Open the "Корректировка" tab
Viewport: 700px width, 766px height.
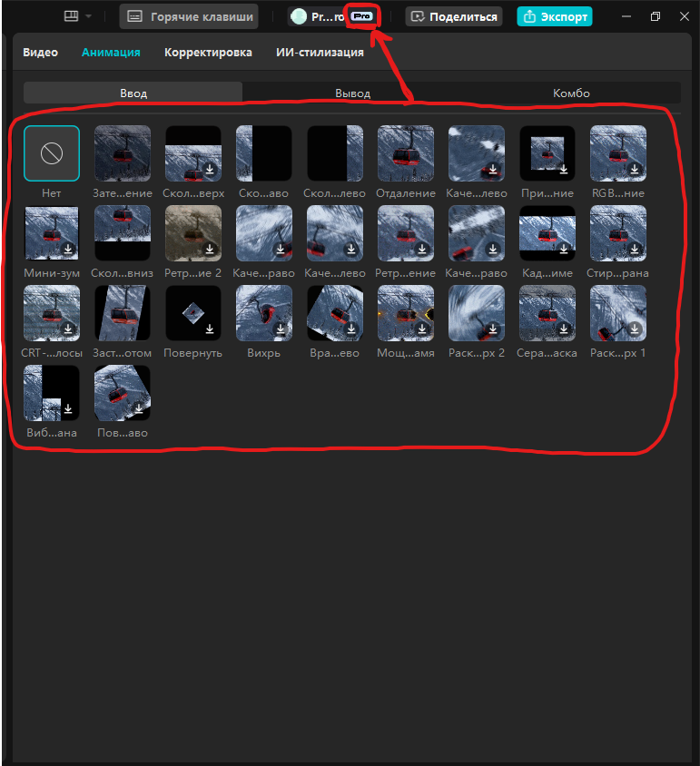[208, 53]
